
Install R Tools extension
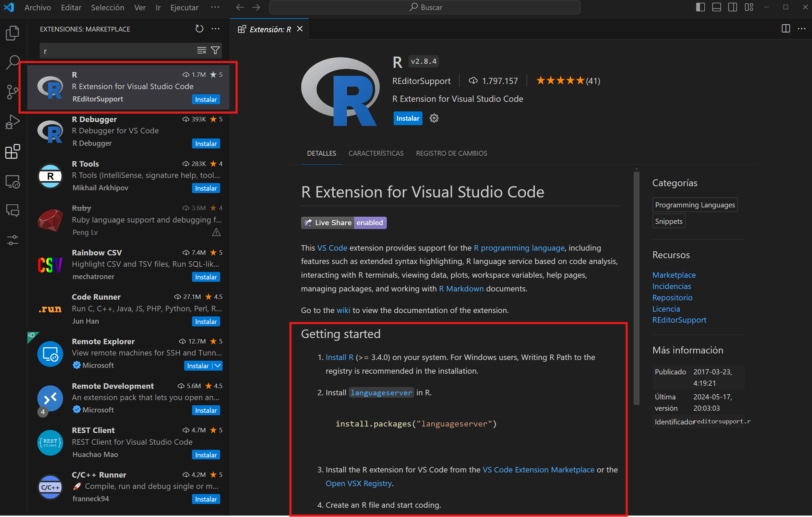pyautogui.click(x=206, y=188)
